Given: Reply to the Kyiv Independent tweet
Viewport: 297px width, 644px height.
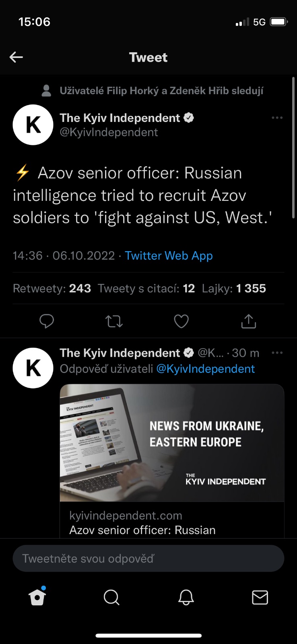Looking at the screenshot, I should 47,321.
